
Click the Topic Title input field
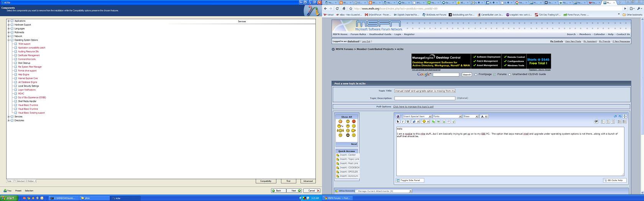coord(425,91)
